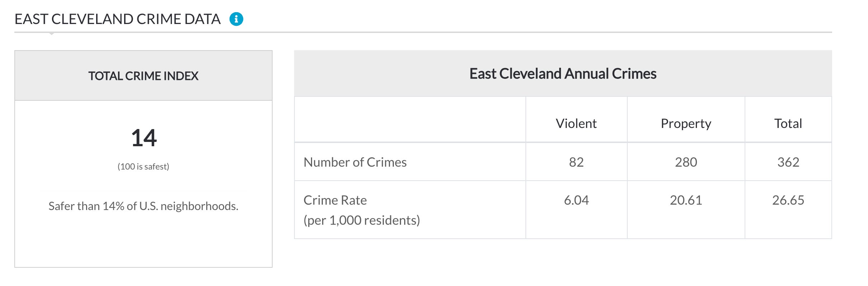Select the Violent column header

coord(576,124)
